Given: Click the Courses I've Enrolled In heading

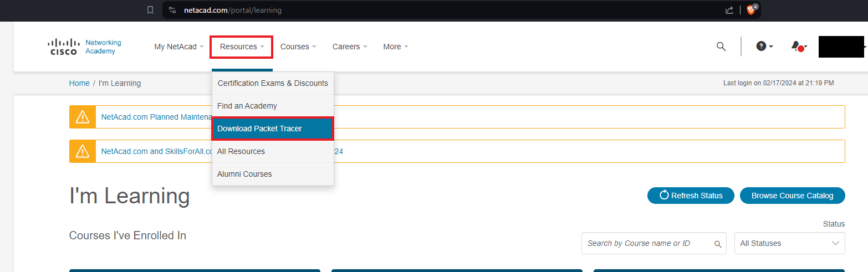Looking at the screenshot, I should [127, 235].
